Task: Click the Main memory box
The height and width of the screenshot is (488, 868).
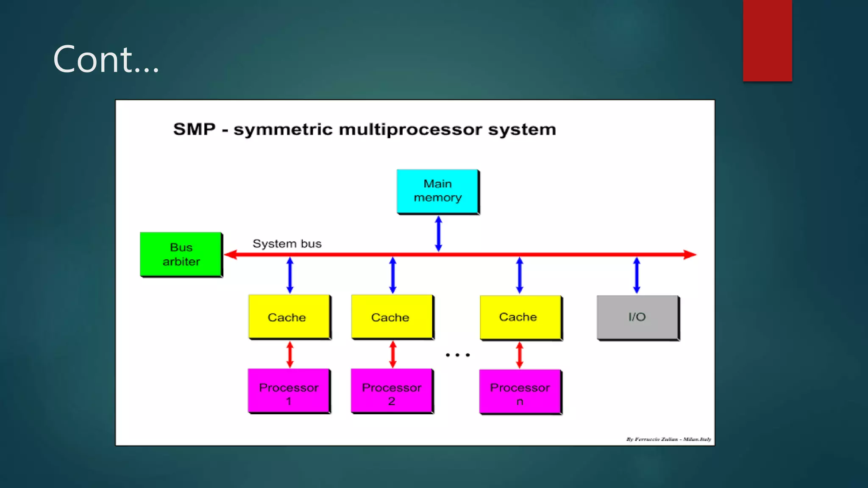Action: (x=437, y=191)
